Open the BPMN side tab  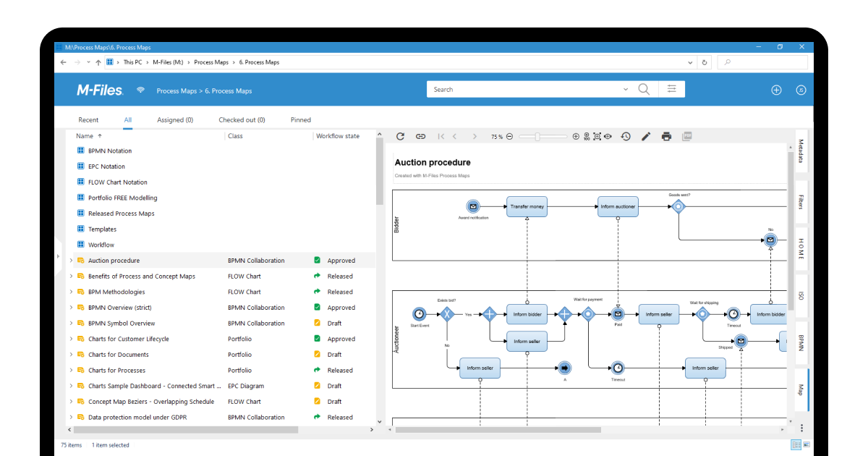point(801,343)
